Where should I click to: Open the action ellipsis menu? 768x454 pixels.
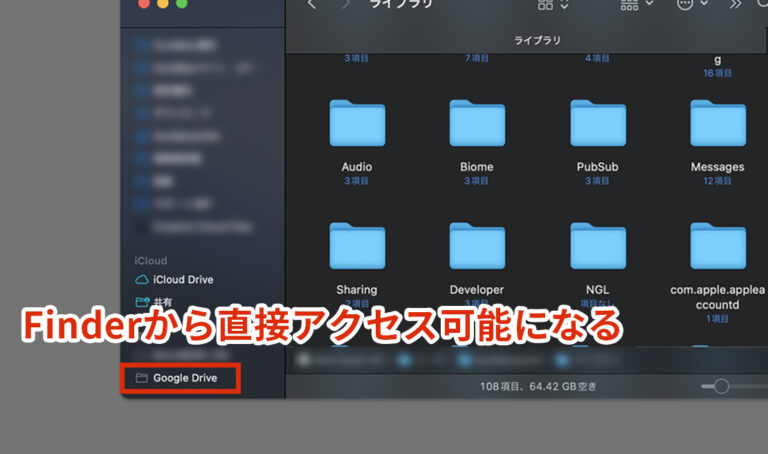tap(691, 4)
